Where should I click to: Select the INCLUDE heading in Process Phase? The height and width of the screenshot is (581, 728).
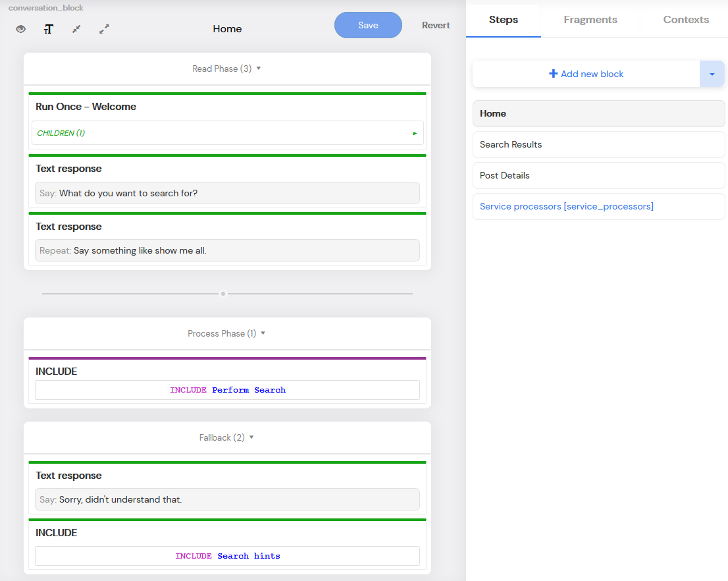(x=56, y=372)
